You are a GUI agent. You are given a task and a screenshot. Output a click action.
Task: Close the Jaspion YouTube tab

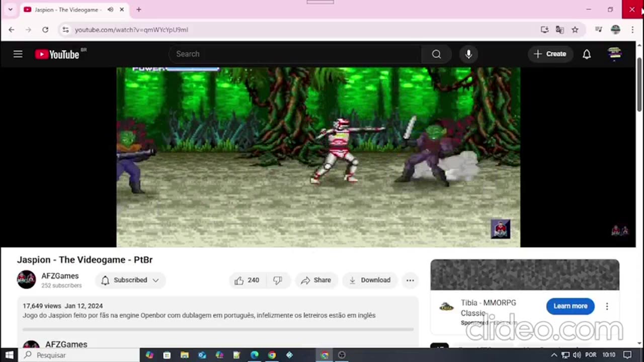pos(122,10)
